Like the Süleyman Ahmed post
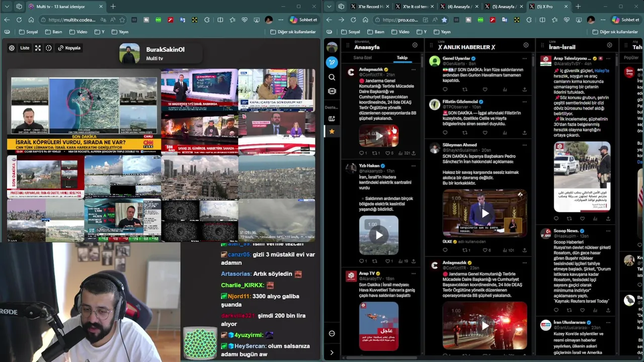This screenshot has width=644, height=362. [x=485, y=250]
